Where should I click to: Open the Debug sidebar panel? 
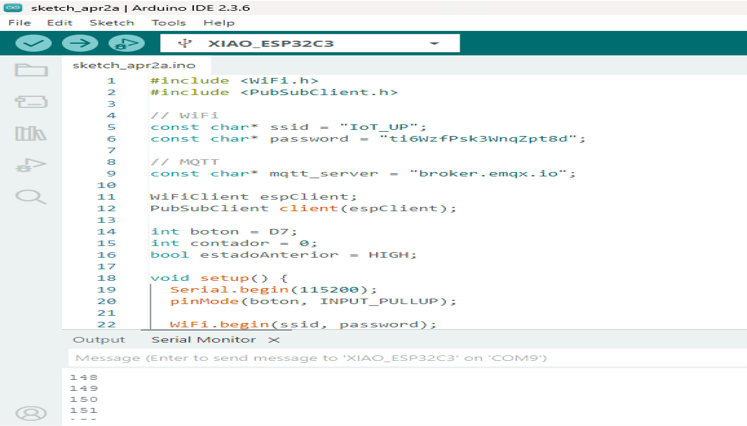(31, 165)
